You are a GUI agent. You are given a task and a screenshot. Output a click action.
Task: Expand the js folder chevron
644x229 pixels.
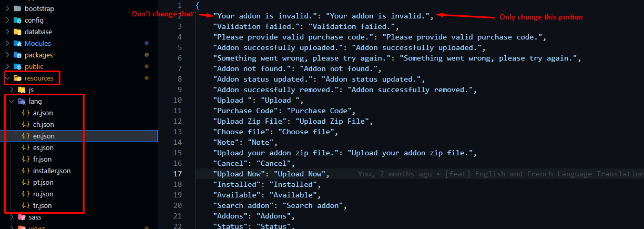coord(13,89)
